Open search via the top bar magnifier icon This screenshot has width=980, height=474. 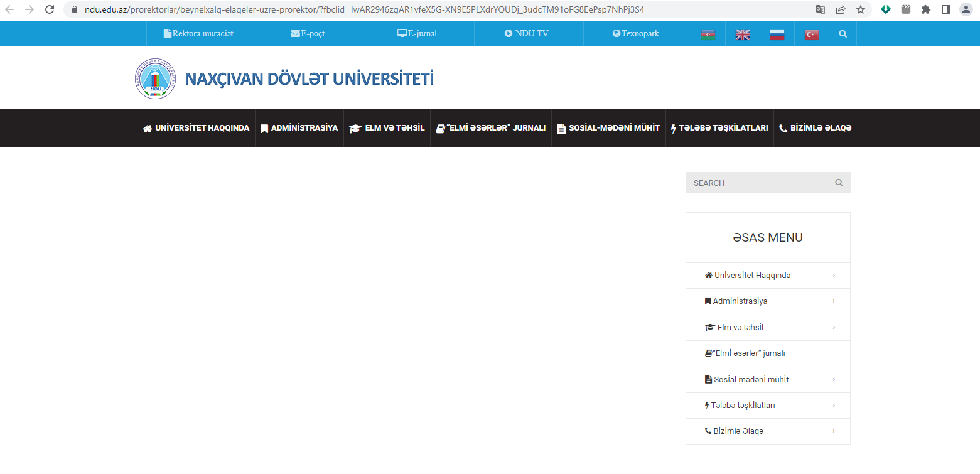[843, 34]
